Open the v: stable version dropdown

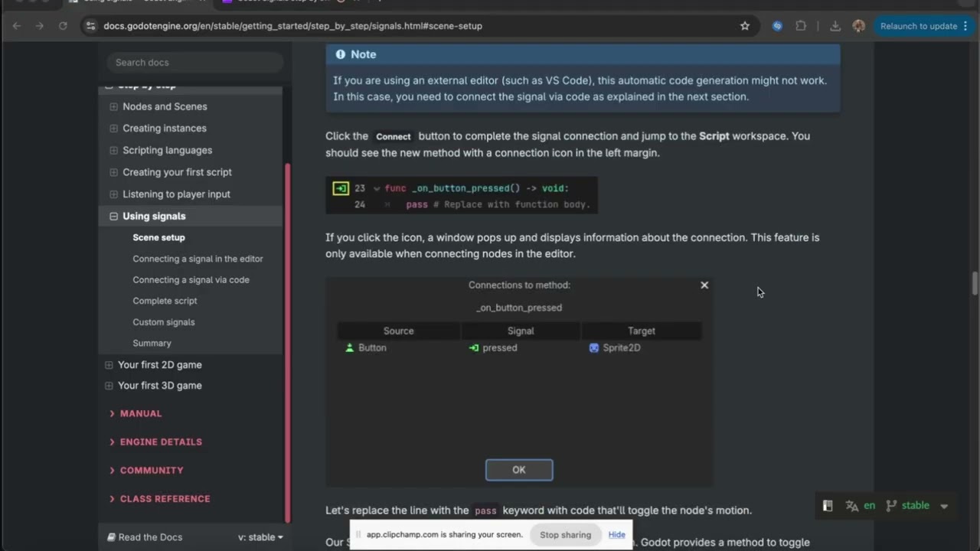click(260, 537)
